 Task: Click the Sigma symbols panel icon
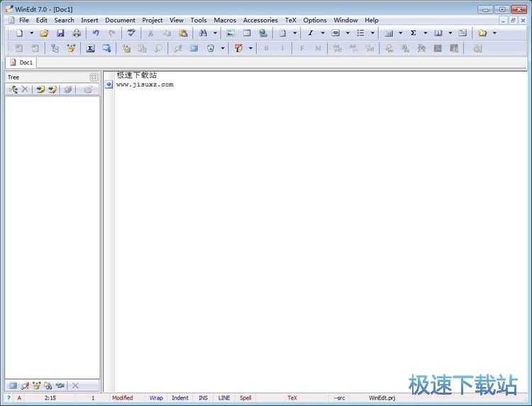[x=90, y=48]
